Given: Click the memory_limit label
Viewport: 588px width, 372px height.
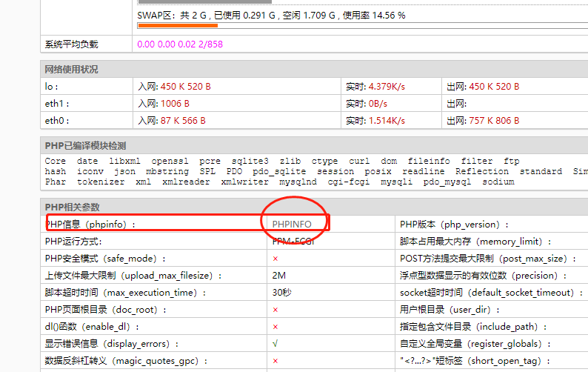Looking at the screenshot, I should tap(475, 242).
